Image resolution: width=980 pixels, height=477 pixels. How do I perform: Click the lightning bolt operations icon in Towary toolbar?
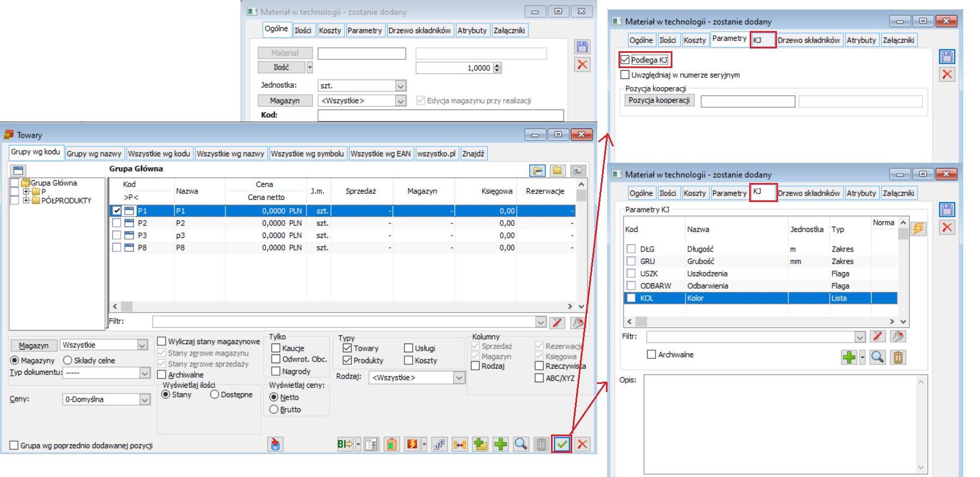[x=412, y=444]
